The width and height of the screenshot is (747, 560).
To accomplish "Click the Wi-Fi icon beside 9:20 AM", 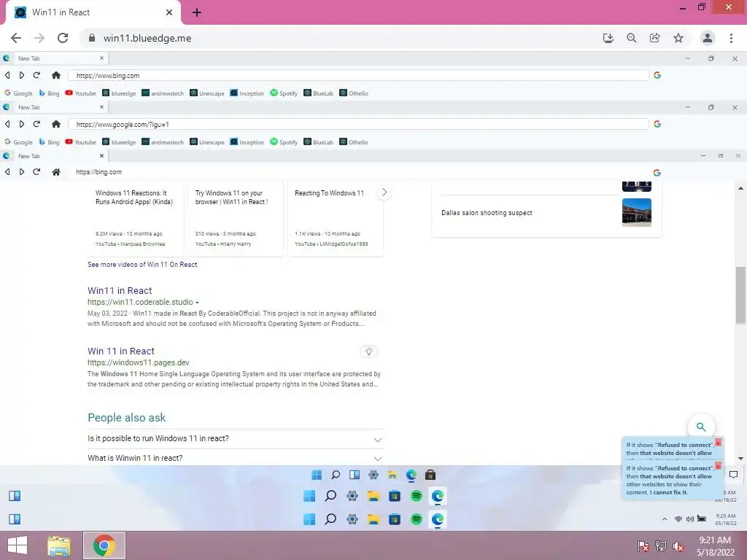I will point(678,519).
